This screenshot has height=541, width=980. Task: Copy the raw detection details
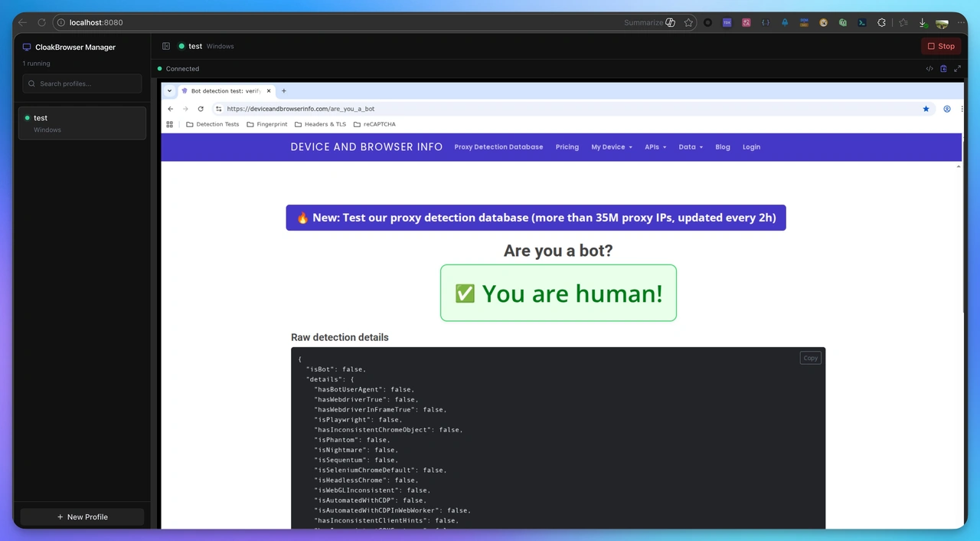tap(810, 358)
